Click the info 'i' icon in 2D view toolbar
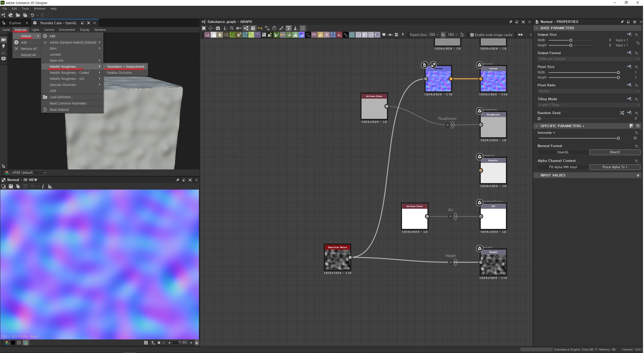Image resolution: width=644 pixels, height=353 pixels. pos(43,186)
